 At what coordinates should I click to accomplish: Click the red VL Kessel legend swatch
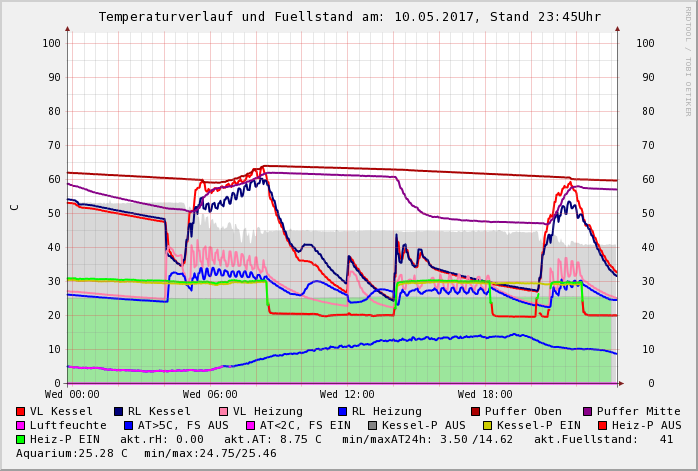tap(20, 411)
